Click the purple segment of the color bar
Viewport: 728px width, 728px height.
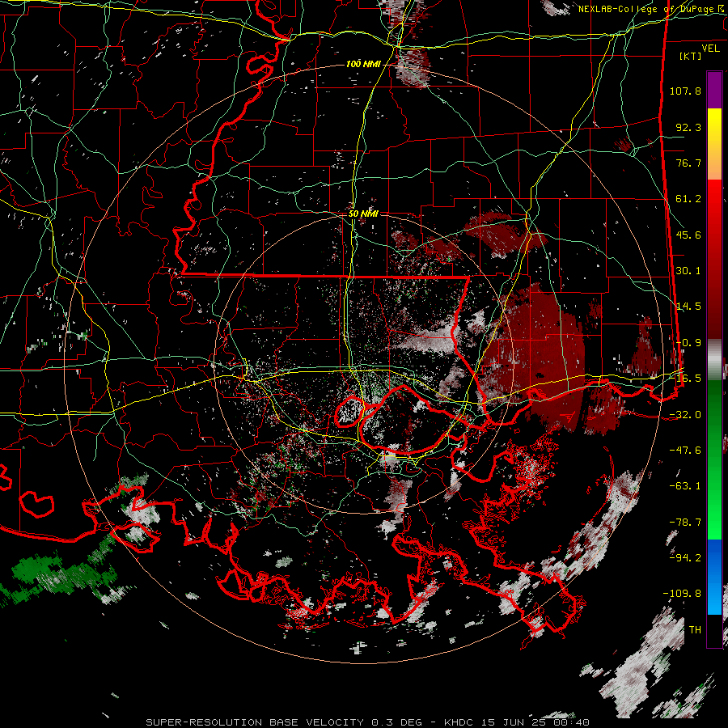coord(714,90)
